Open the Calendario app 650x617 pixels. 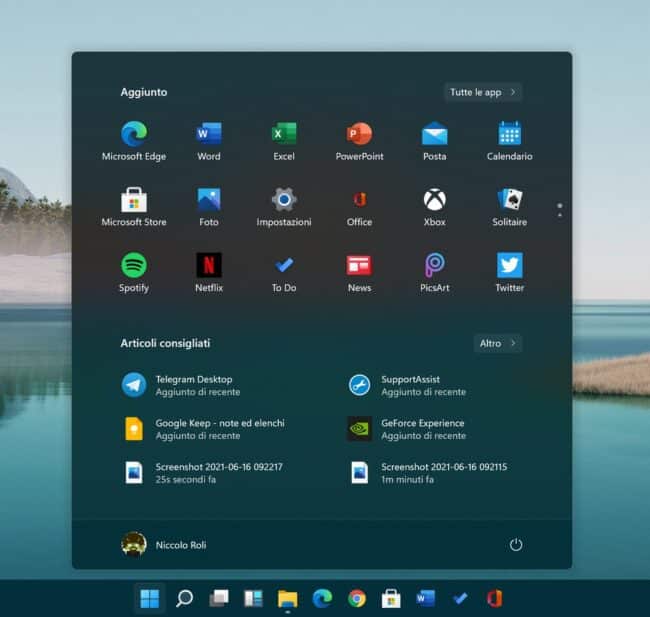[509, 141]
